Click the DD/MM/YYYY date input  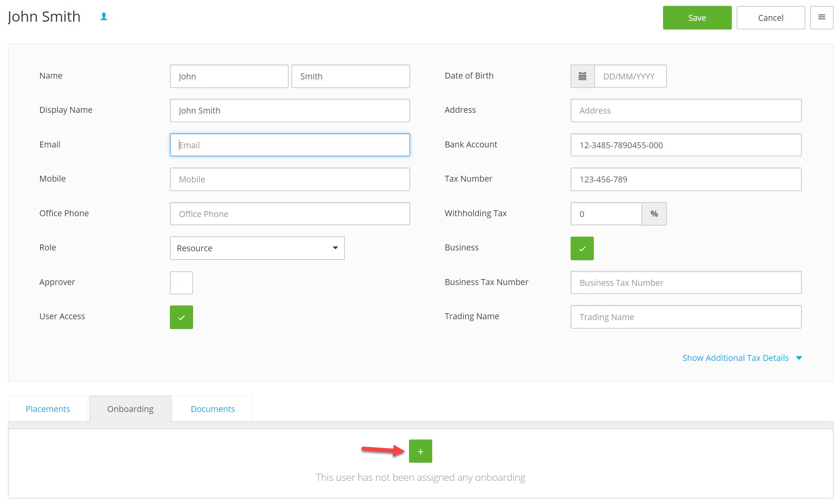(x=630, y=76)
